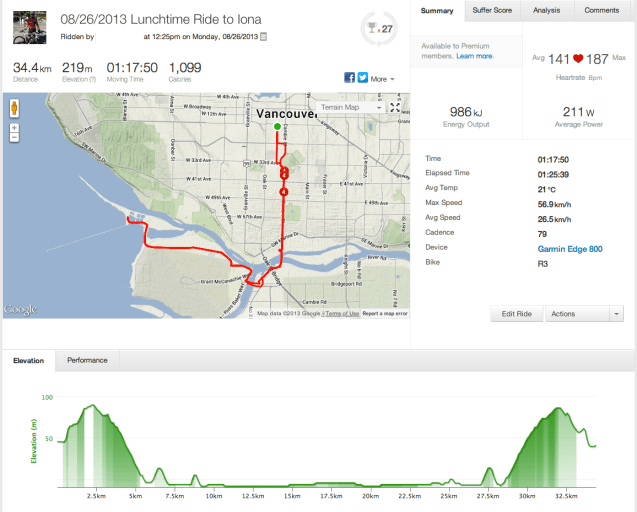Zoom in on the map

coord(15,128)
